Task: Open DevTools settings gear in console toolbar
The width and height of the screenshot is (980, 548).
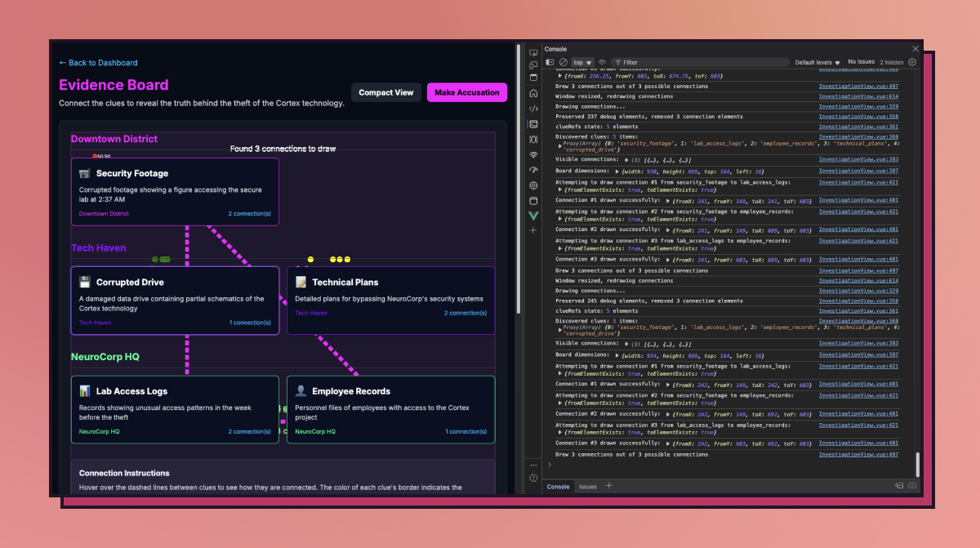Action: tap(912, 62)
